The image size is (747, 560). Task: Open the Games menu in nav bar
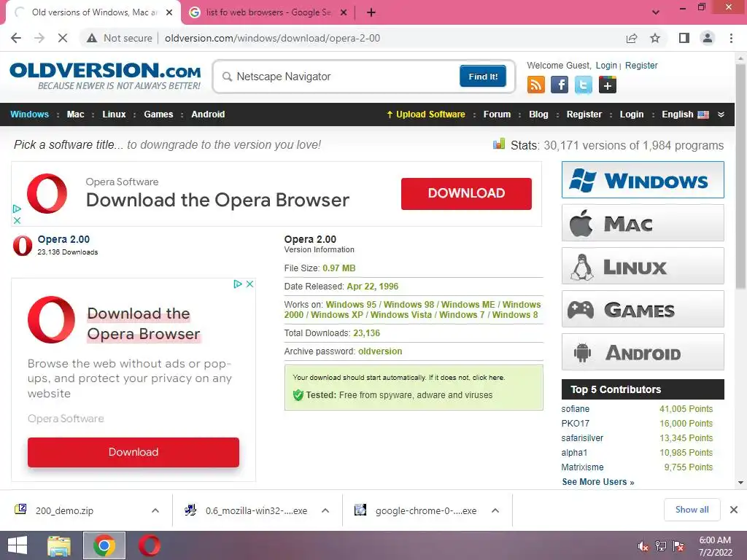point(158,114)
